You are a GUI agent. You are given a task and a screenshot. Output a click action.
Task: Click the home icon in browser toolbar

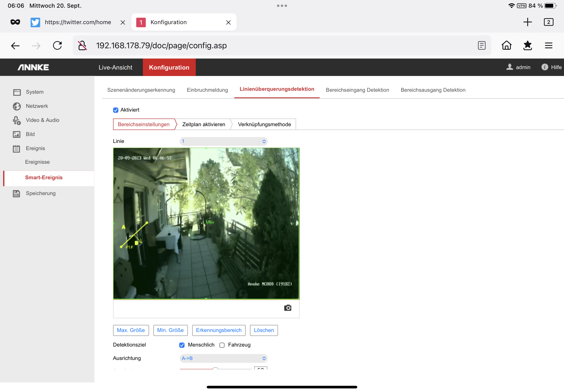tap(506, 45)
